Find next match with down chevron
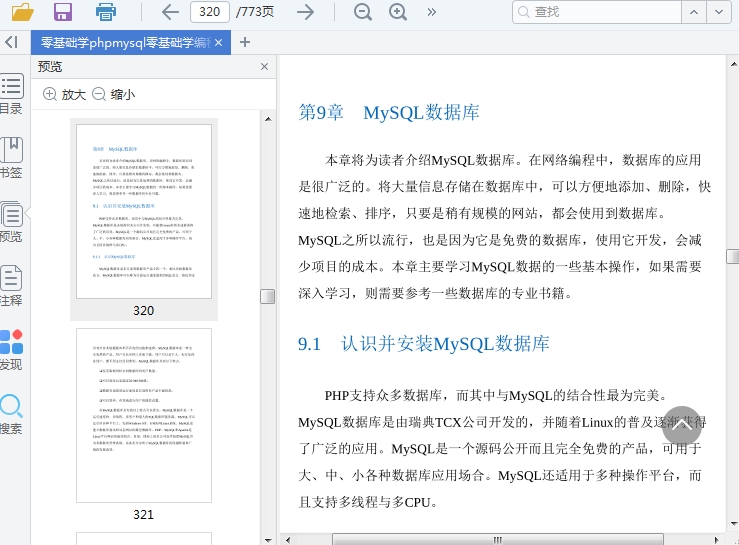 (719, 12)
